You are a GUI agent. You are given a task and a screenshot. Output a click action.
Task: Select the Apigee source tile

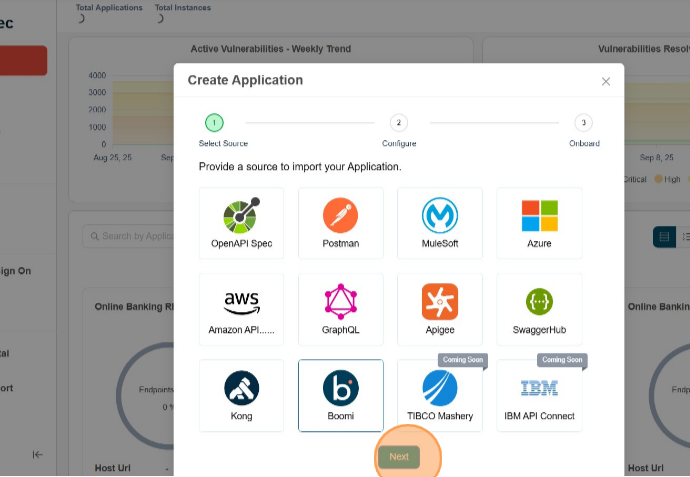(x=439, y=309)
